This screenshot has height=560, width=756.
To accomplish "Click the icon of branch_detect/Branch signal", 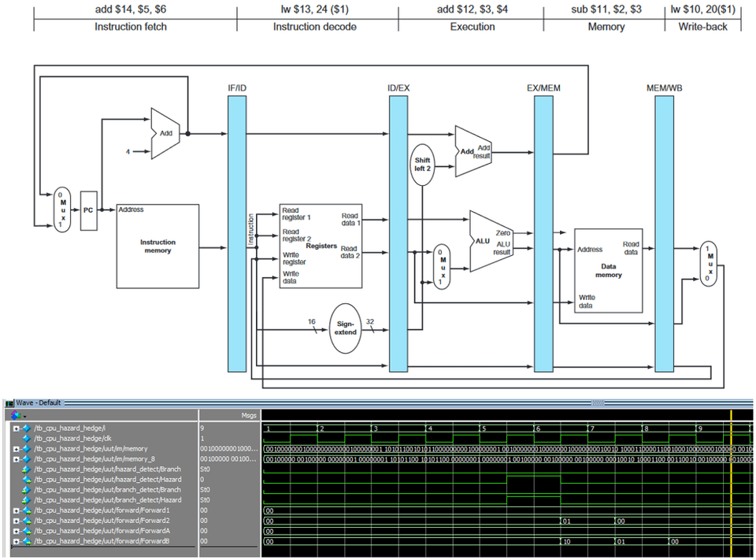I will click(27, 490).
